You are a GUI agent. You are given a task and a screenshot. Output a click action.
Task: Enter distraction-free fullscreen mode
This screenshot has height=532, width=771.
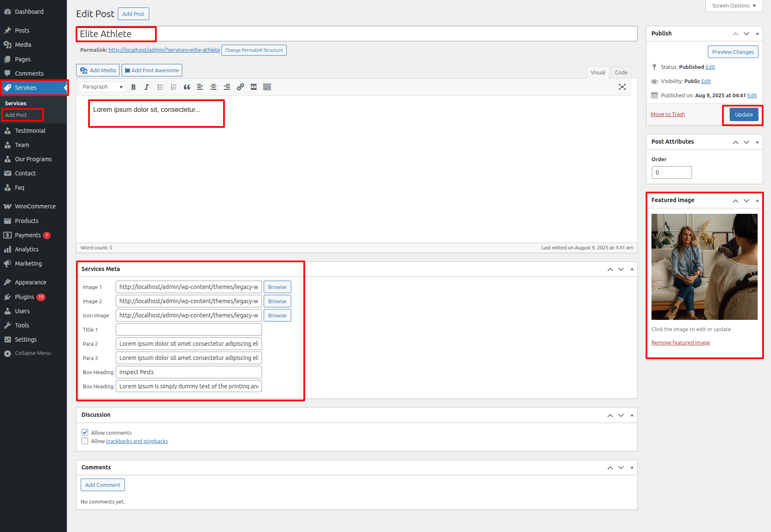(622, 87)
